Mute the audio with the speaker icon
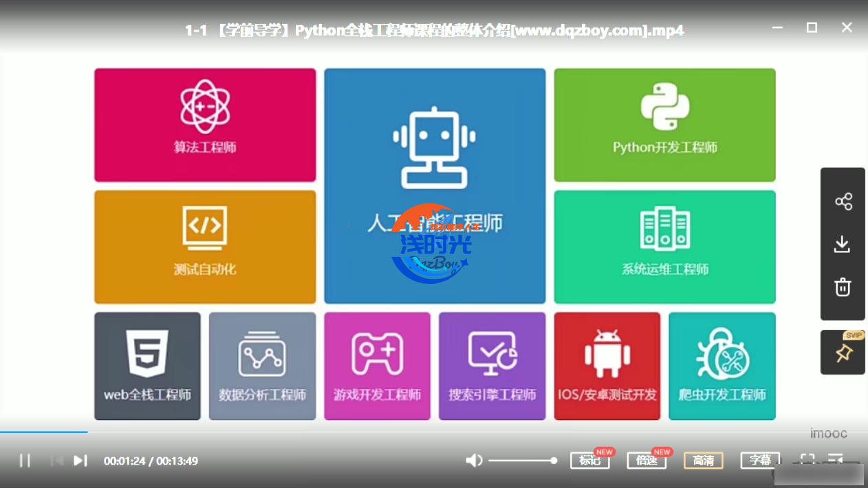The image size is (868, 488). pos(474,461)
